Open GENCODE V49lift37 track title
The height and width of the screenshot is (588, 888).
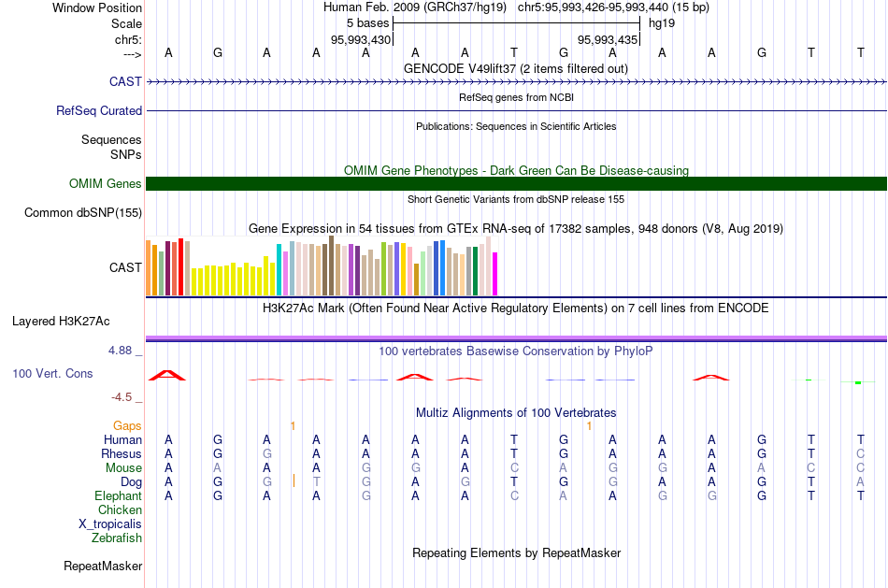tap(515, 68)
